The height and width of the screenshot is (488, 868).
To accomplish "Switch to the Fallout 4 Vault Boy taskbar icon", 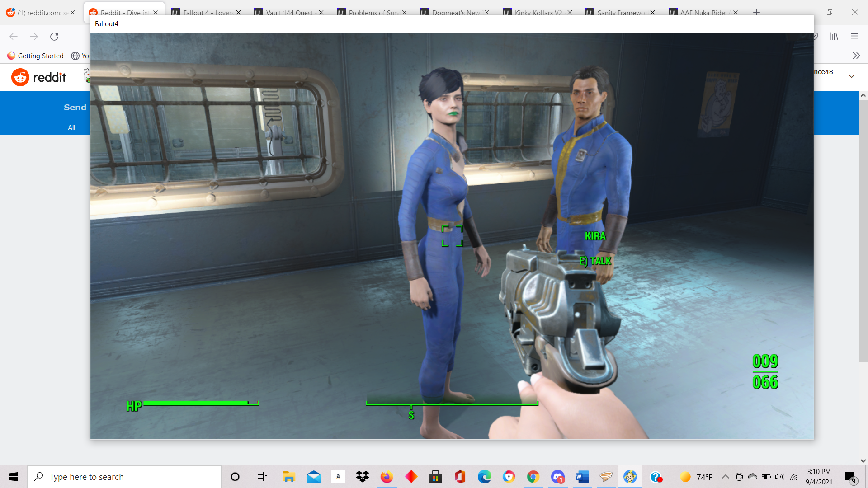I will pyautogui.click(x=630, y=477).
